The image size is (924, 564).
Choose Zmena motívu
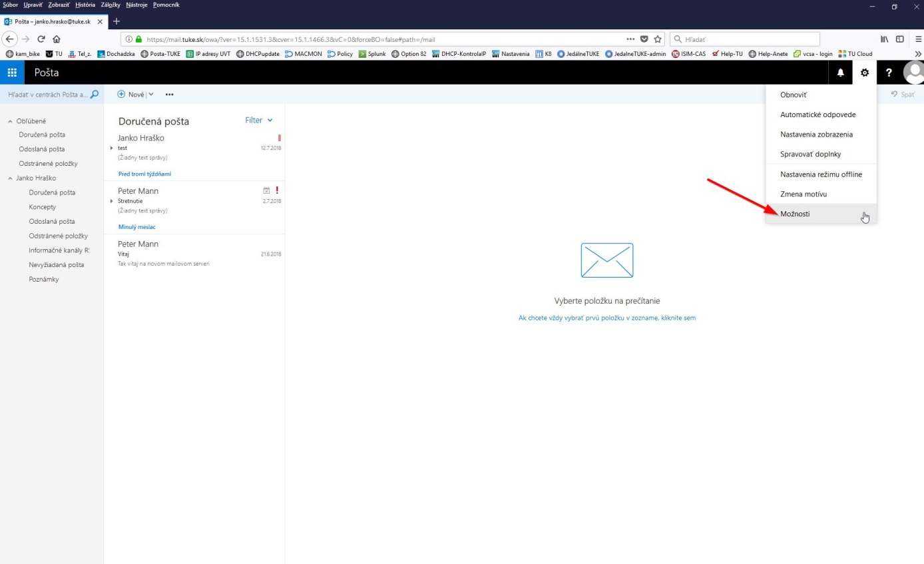(x=821, y=194)
